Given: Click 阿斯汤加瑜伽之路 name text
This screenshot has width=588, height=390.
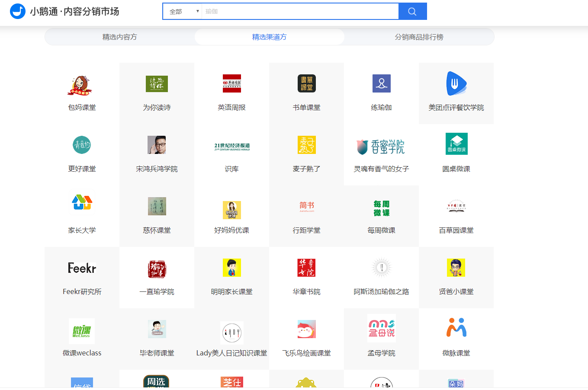Looking at the screenshot, I should tap(381, 292).
